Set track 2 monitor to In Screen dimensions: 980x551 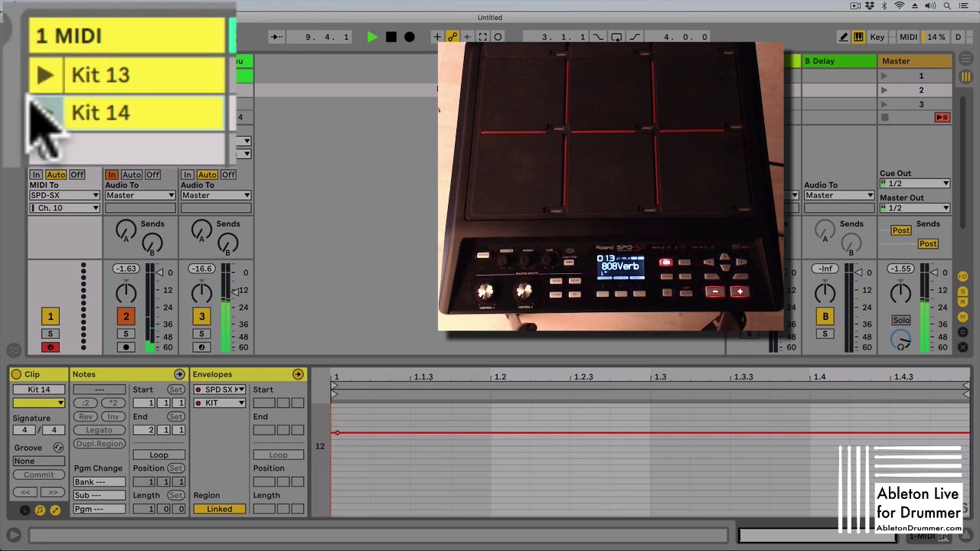coord(112,174)
